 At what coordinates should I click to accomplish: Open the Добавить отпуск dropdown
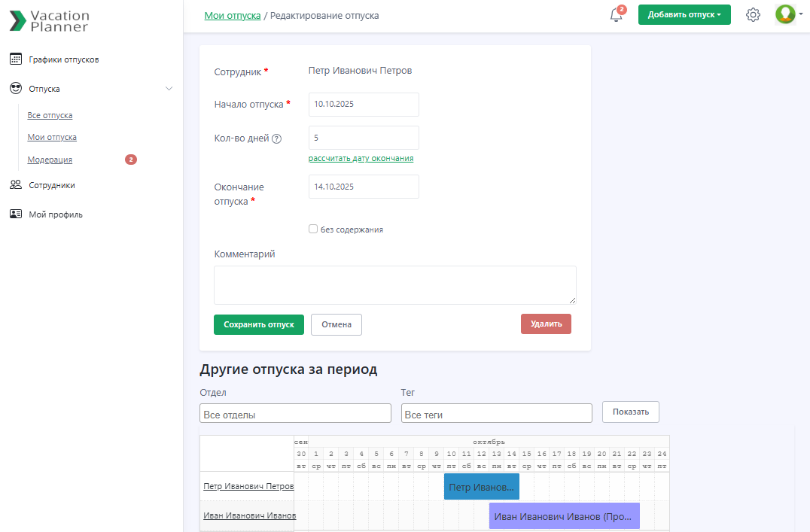tap(684, 15)
